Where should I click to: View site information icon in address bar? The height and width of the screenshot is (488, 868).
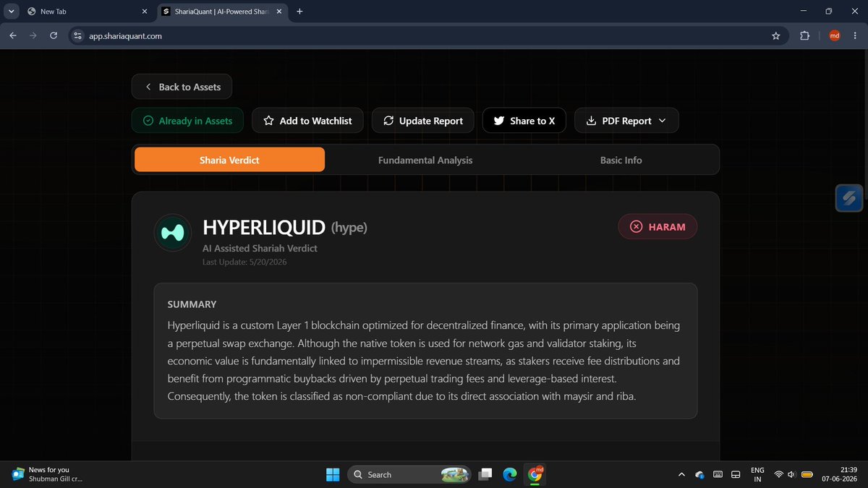(x=78, y=35)
